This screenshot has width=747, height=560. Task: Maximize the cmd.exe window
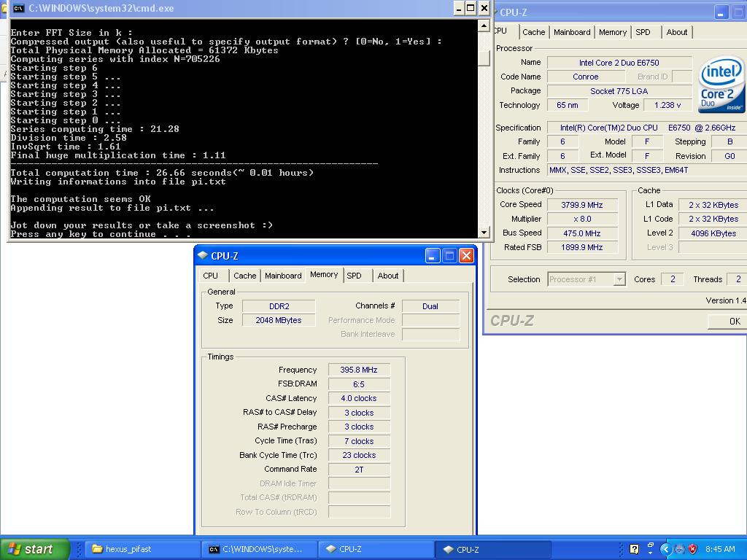tap(471, 8)
